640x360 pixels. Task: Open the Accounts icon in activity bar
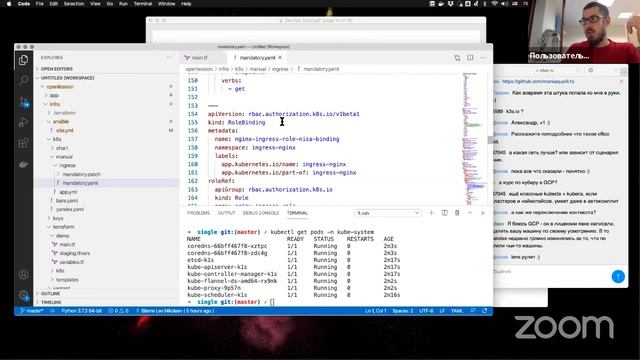pyautogui.click(x=23, y=274)
